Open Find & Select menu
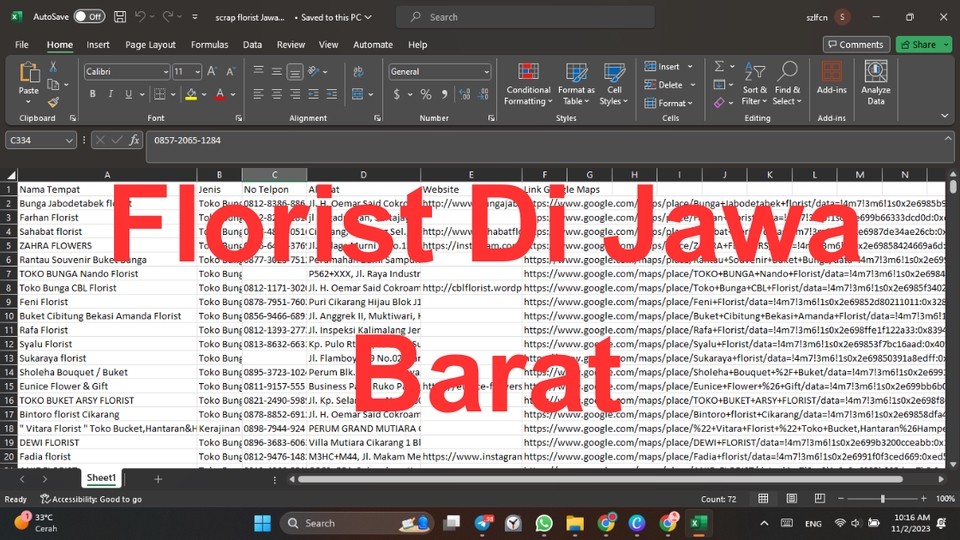The image size is (960, 540). pyautogui.click(x=787, y=84)
